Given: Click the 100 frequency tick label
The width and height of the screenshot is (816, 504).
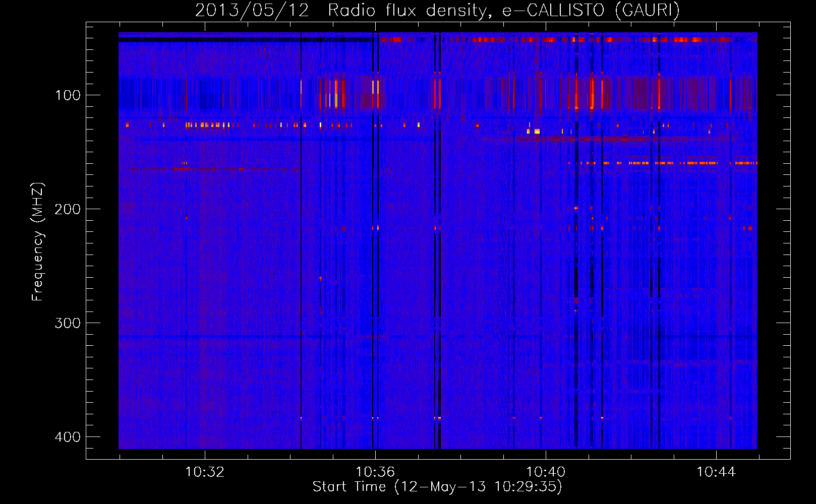Looking at the screenshot, I should click(x=68, y=95).
